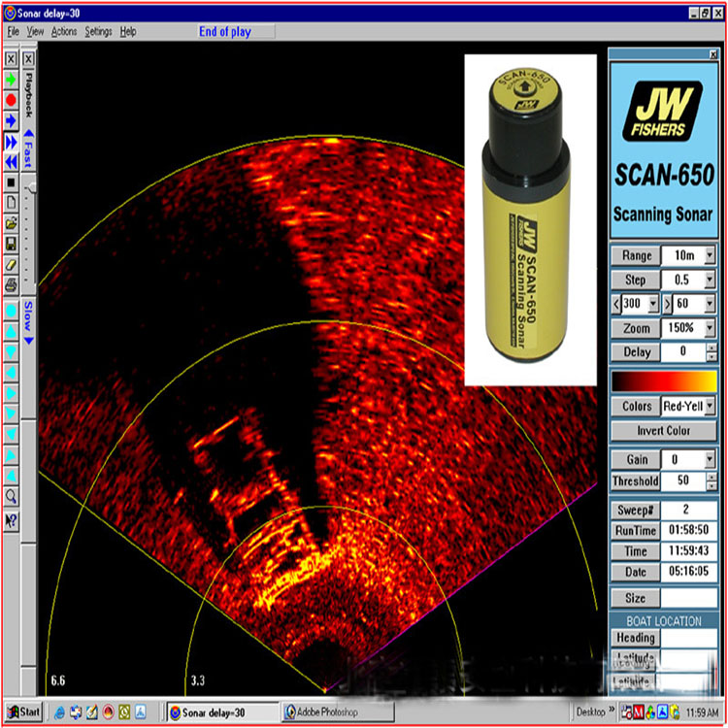Open the Settings menu

click(x=98, y=31)
